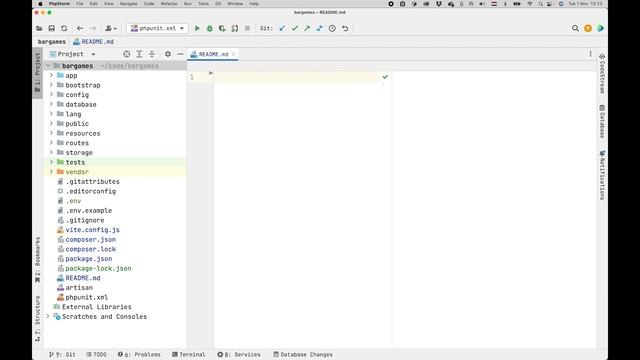This screenshot has width=640, height=360.
Task: Open the phpunit.xml run configuration dropdown
Action: pyautogui.click(x=157, y=28)
